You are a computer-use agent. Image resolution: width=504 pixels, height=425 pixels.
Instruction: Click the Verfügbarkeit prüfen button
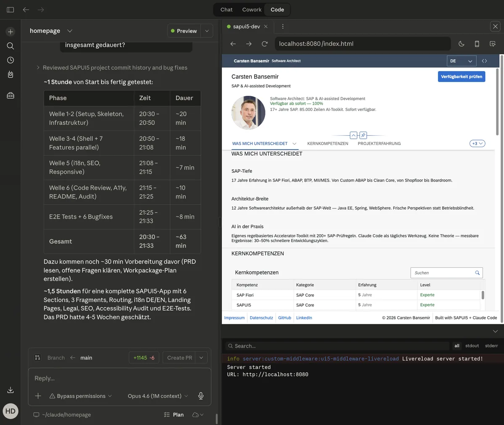461,77
